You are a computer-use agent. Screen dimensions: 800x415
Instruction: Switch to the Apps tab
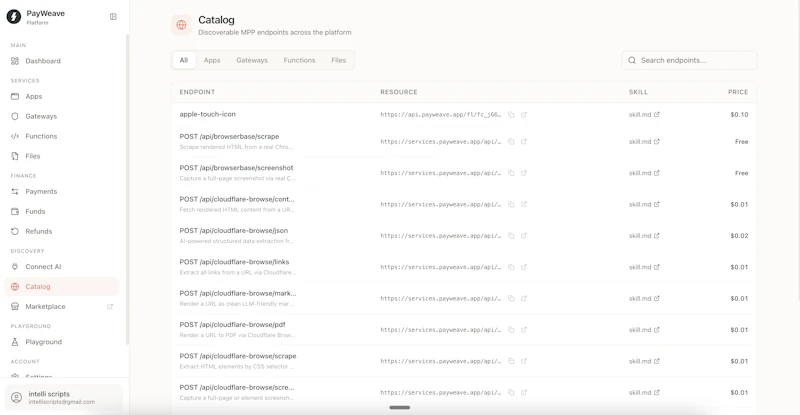pos(212,60)
